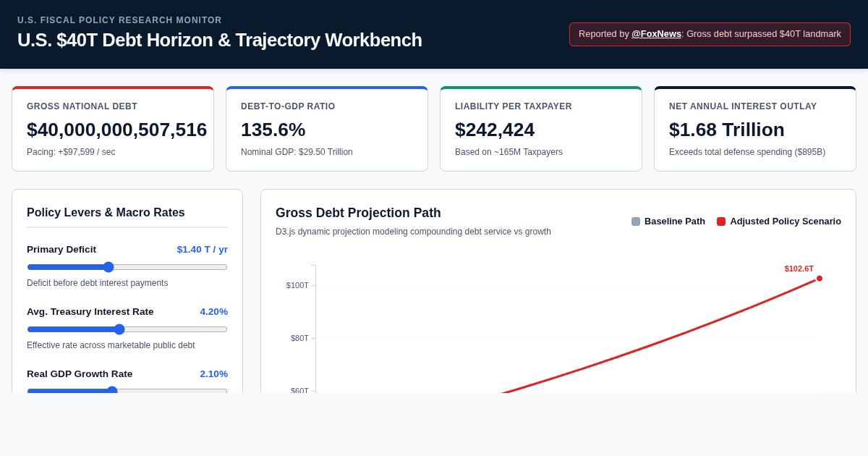
Task: Click the "Avg. Treasury Interest Rate" label
Action: [x=90, y=312]
